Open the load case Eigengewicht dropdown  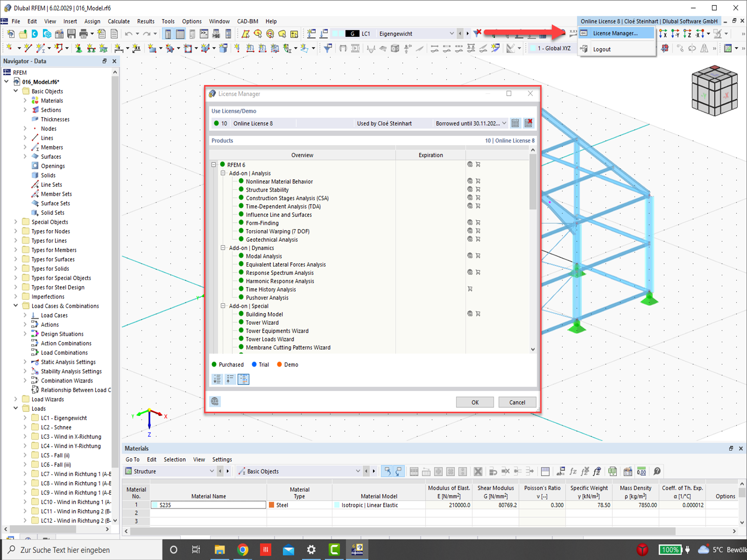pos(451,34)
